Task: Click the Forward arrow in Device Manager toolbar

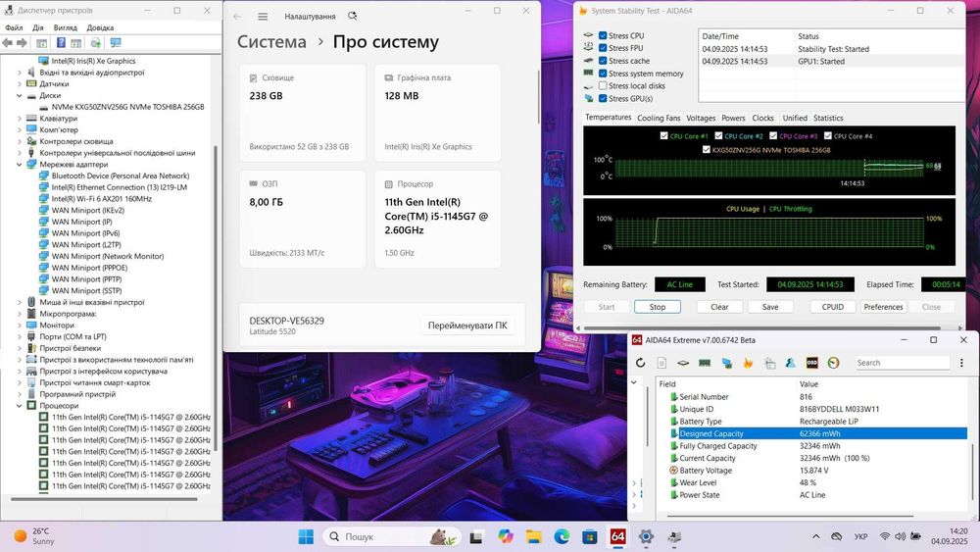Action: (x=22, y=42)
